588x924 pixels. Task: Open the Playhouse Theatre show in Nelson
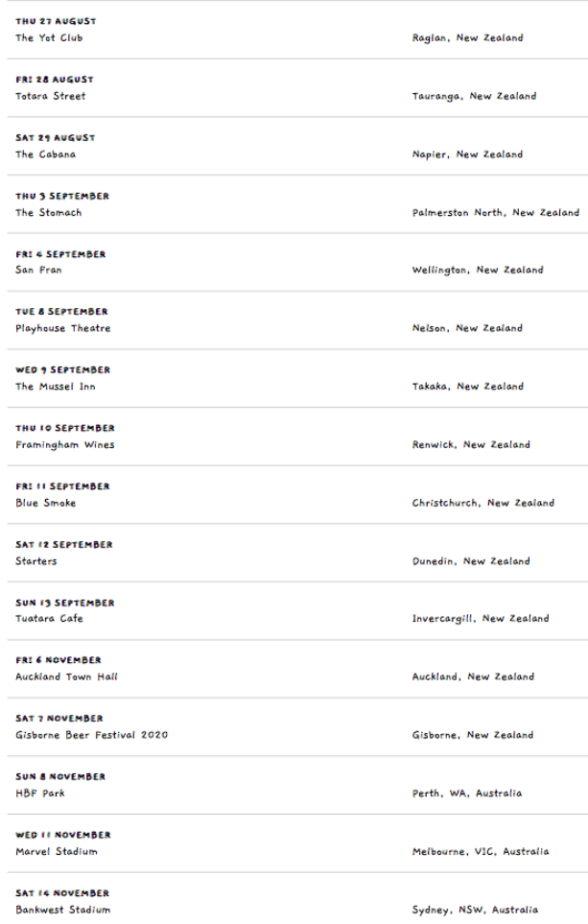click(63, 328)
